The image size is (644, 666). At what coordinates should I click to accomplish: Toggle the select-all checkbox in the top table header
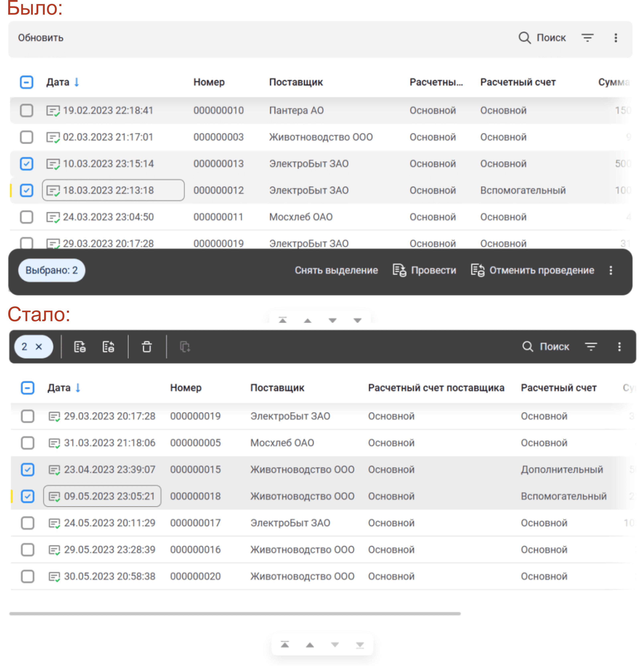click(26, 82)
